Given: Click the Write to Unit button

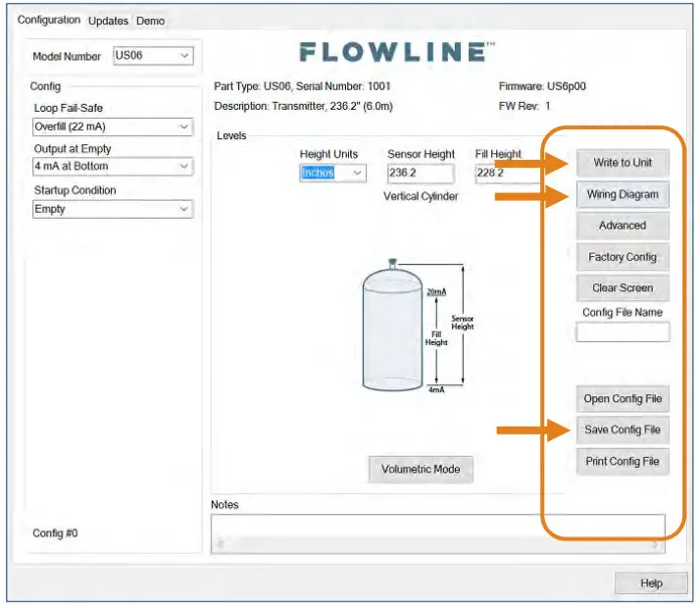Looking at the screenshot, I should point(623,163).
